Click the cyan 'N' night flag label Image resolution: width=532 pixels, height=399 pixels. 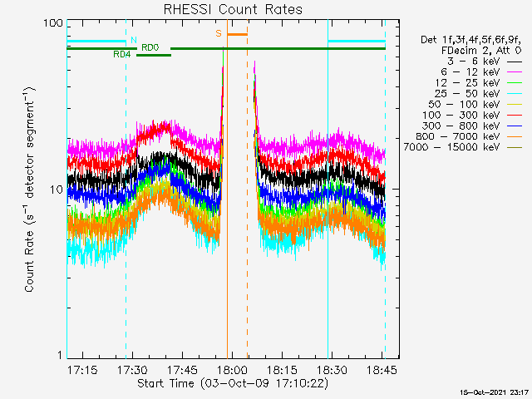(134, 41)
